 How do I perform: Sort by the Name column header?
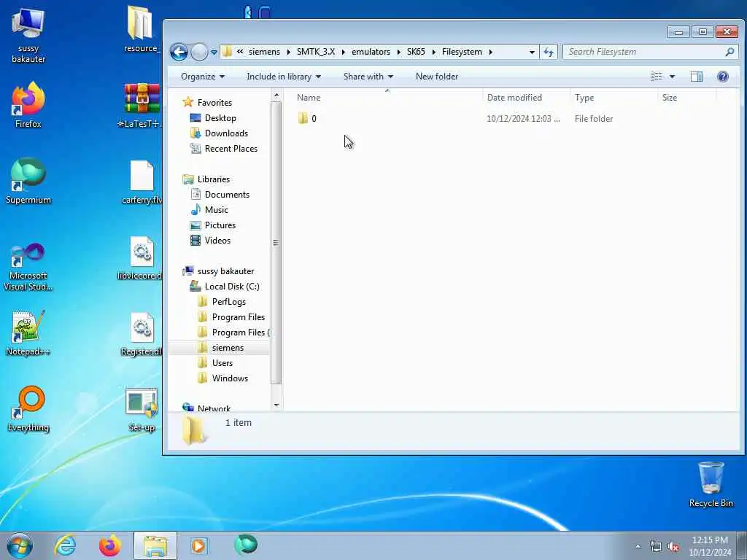point(387,97)
